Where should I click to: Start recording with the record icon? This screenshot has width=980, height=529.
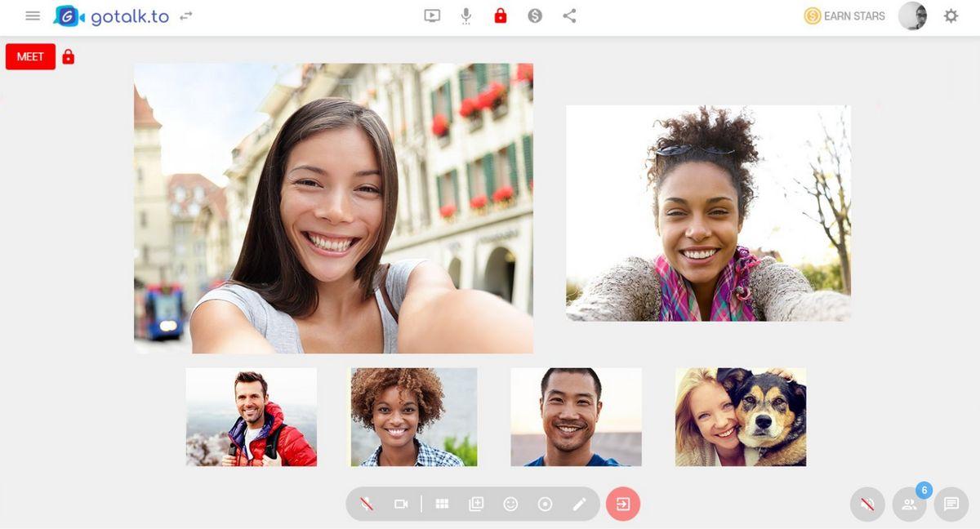click(545, 504)
